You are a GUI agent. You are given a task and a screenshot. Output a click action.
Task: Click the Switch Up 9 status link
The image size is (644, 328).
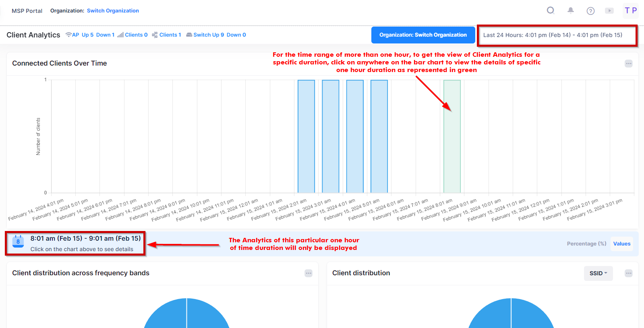209,35
